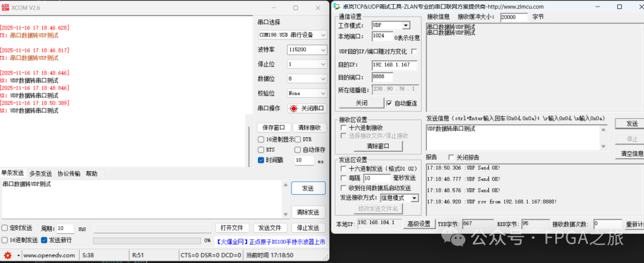Click the red record icon on 关闭串口
This screenshot has width=644, height=263.
(293, 109)
